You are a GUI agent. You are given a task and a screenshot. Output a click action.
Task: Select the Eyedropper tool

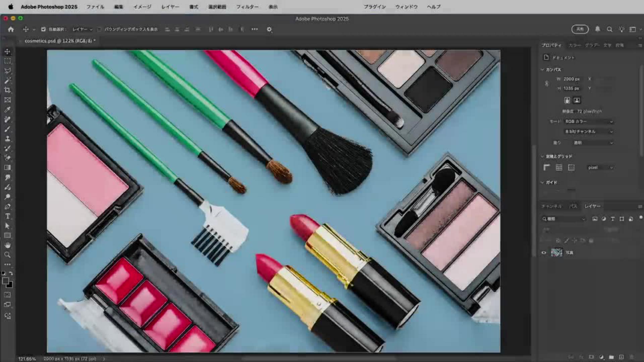[7, 110]
